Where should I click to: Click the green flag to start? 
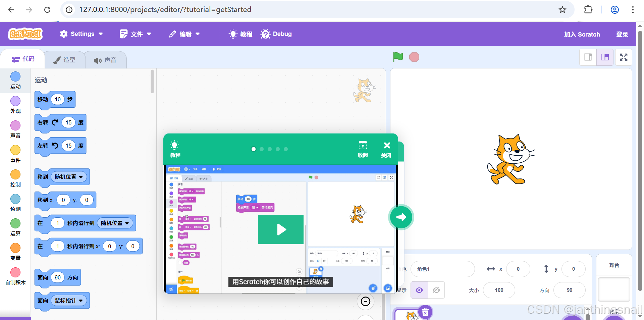(398, 57)
